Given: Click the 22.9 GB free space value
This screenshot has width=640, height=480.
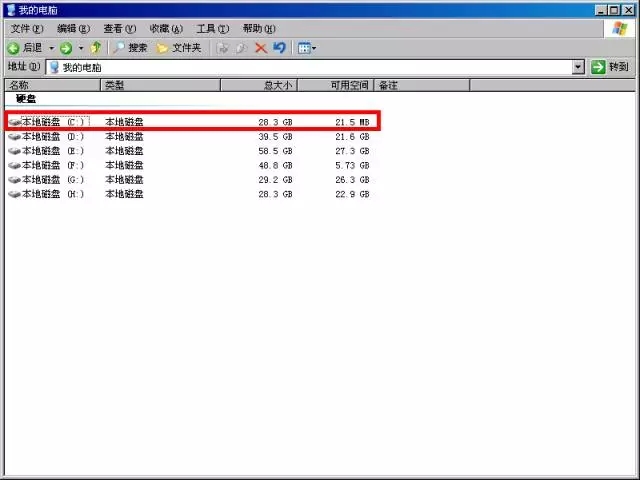Looking at the screenshot, I should pos(352,194).
